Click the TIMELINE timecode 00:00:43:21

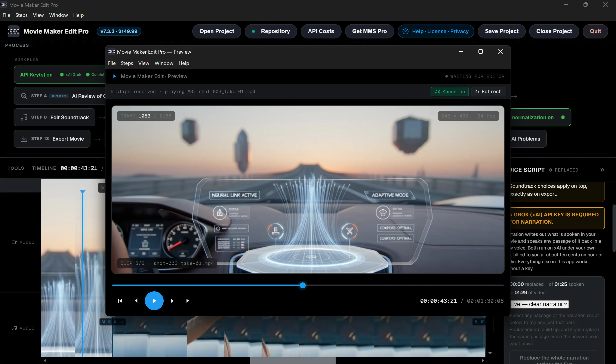(x=79, y=168)
